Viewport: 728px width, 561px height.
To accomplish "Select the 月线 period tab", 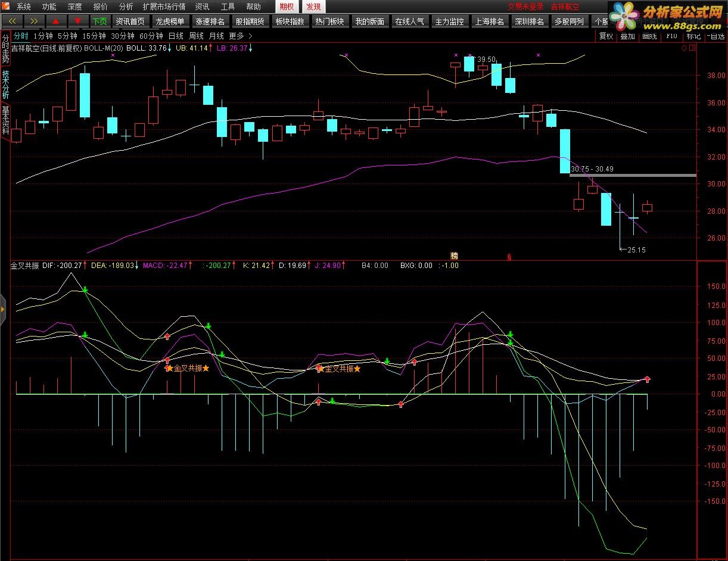I will [x=216, y=36].
